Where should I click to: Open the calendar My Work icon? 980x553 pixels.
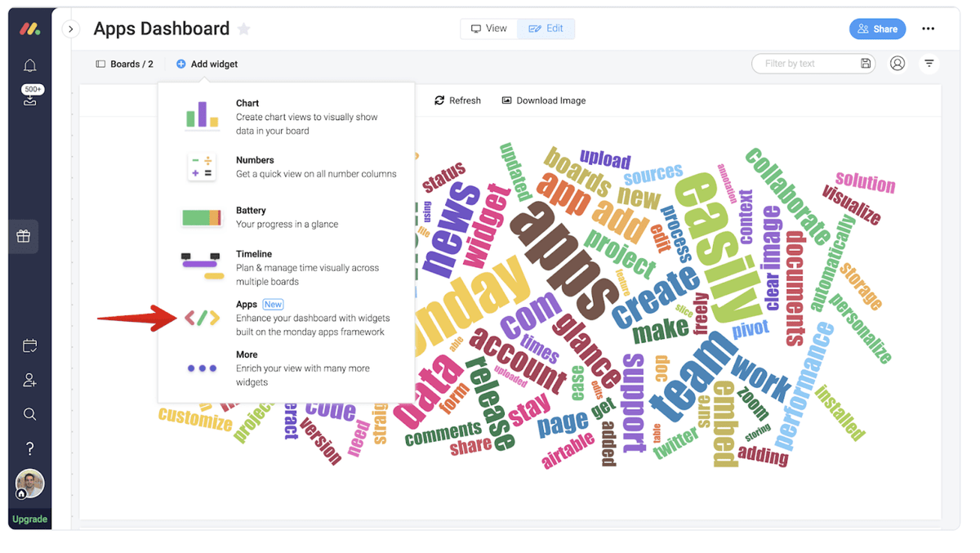(29, 346)
